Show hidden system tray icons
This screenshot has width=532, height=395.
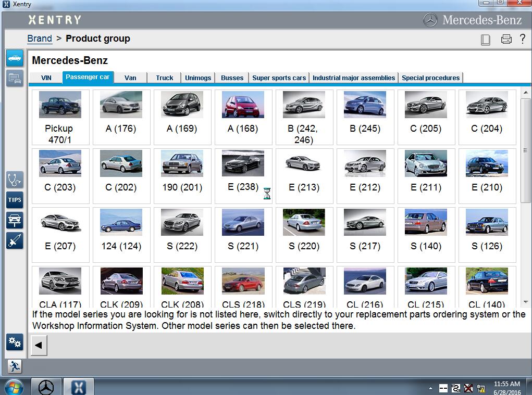pyautogui.click(x=430, y=388)
